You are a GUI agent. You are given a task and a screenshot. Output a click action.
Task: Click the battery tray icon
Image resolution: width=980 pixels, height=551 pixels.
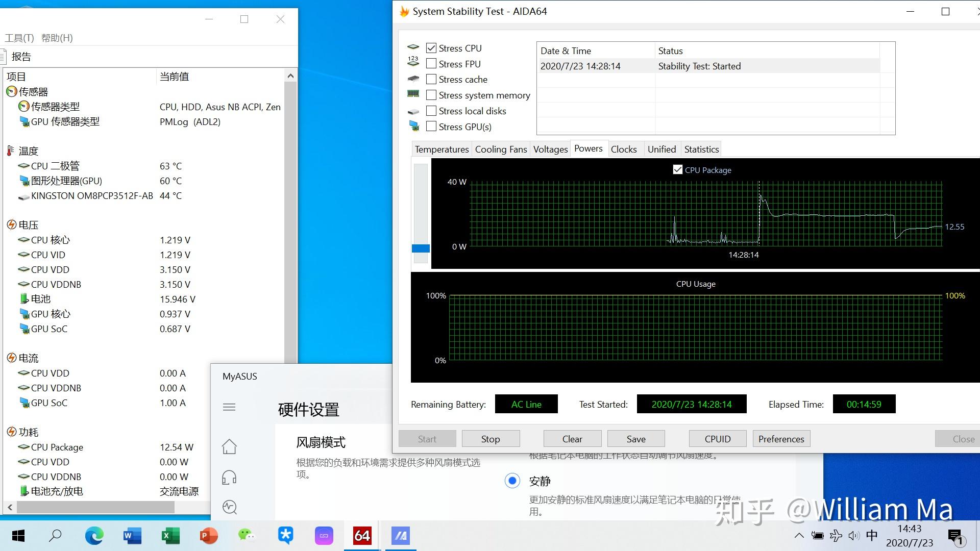[817, 536]
